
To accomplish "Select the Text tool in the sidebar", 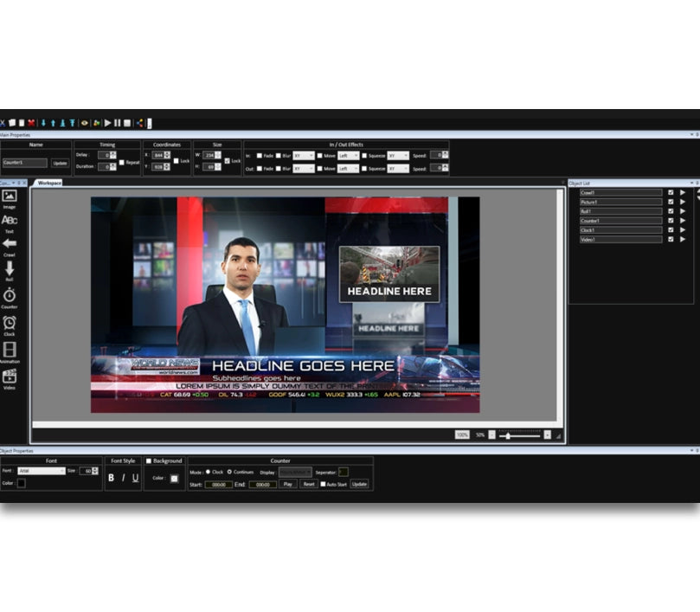I will [x=10, y=221].
